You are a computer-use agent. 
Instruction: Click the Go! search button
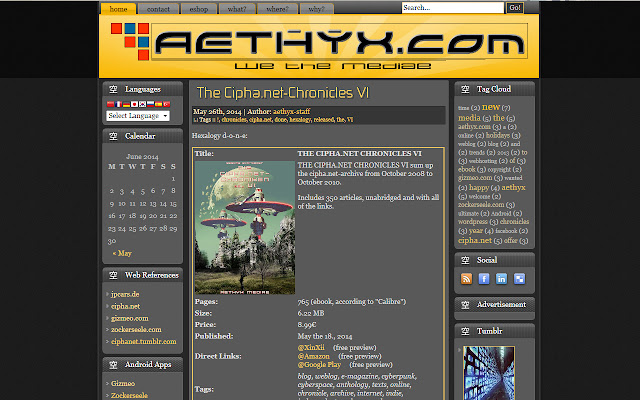[515, 7]
